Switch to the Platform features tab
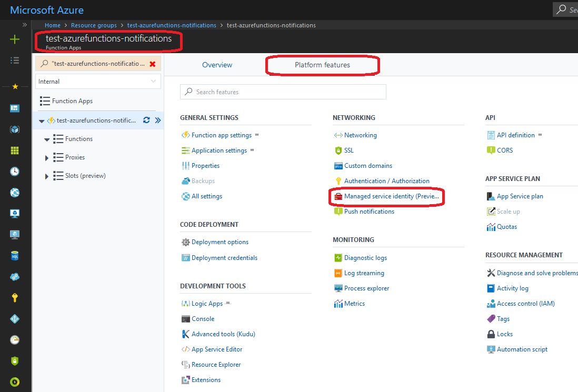578x392 pixels. [x=322, y=65]
